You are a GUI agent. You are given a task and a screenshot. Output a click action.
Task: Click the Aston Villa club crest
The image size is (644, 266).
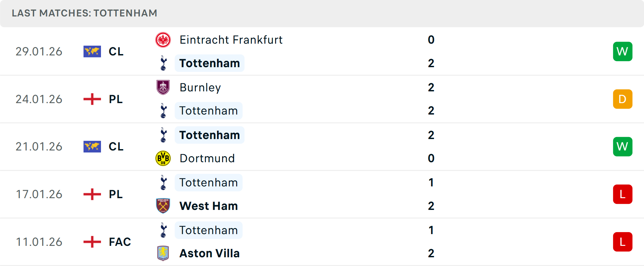(x=163, y=253)
